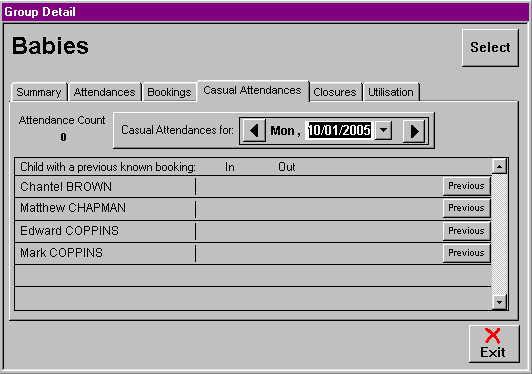This screenshot has width=532, height=374.
Task: Click Previous for Mark COPPINS
Action: (x=467, y=253)
